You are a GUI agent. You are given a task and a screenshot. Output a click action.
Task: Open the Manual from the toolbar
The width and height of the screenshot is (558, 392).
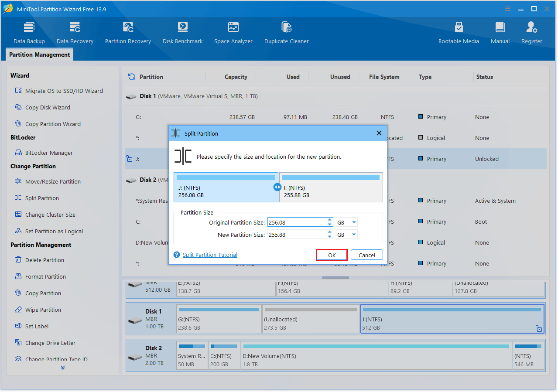pyautogui.click(x=500, y=33)
